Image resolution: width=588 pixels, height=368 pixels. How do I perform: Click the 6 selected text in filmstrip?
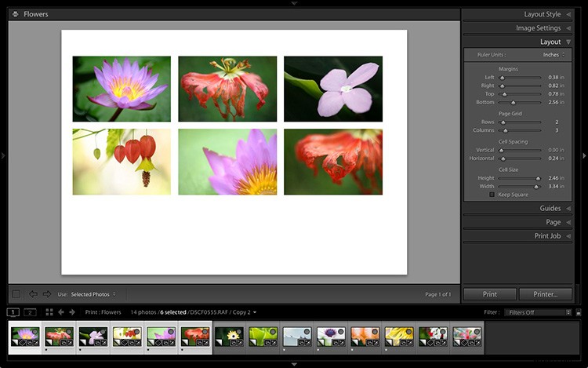173,312
